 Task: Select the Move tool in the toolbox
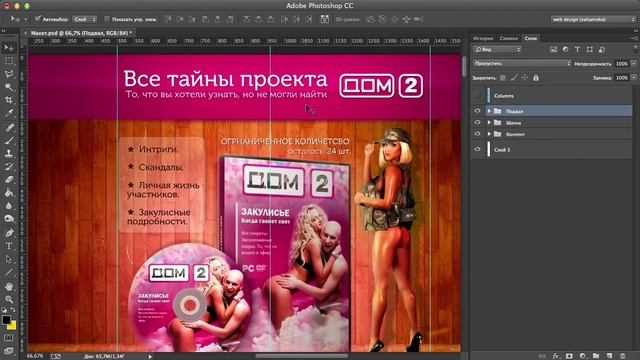click(x=9, y=48)
